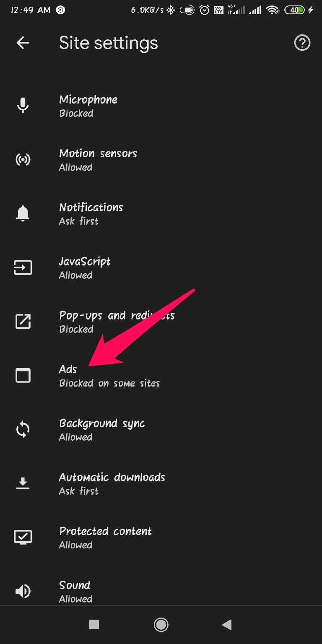
Task: Tap 'Ask first' under Automatic downloads
Action: (x=79, y=491)
